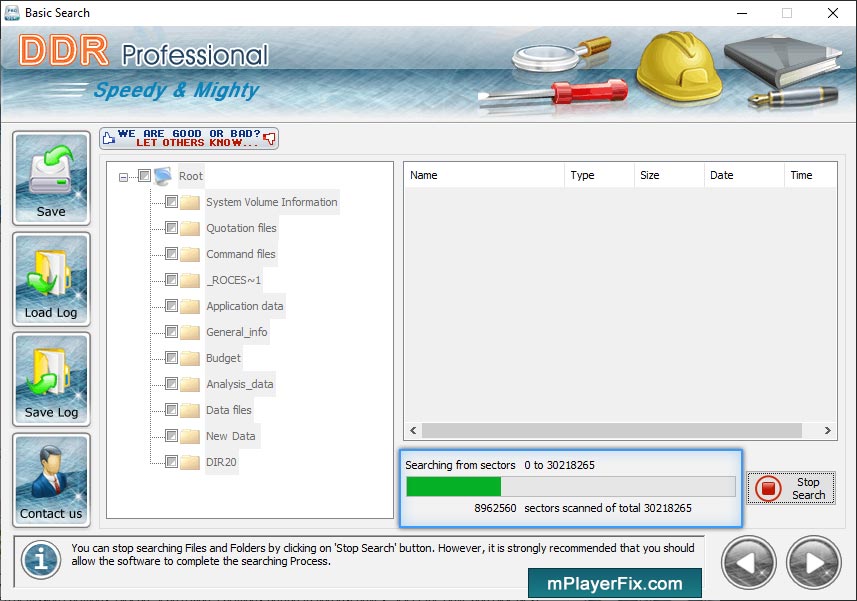Screen dimensions: 857x601
Task: Click the Save drive icon button
Action: (x=51, y=178)
